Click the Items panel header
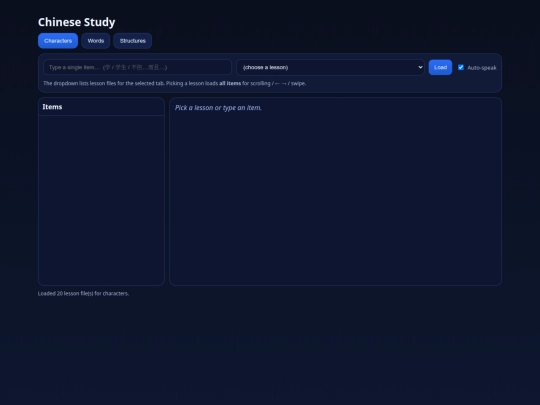 101,107
